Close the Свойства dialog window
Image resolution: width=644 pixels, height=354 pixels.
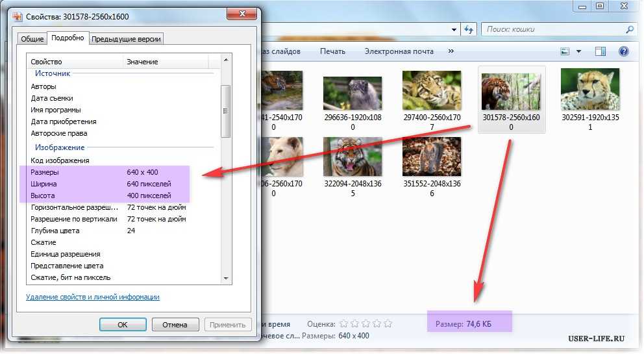coord(242,14)
